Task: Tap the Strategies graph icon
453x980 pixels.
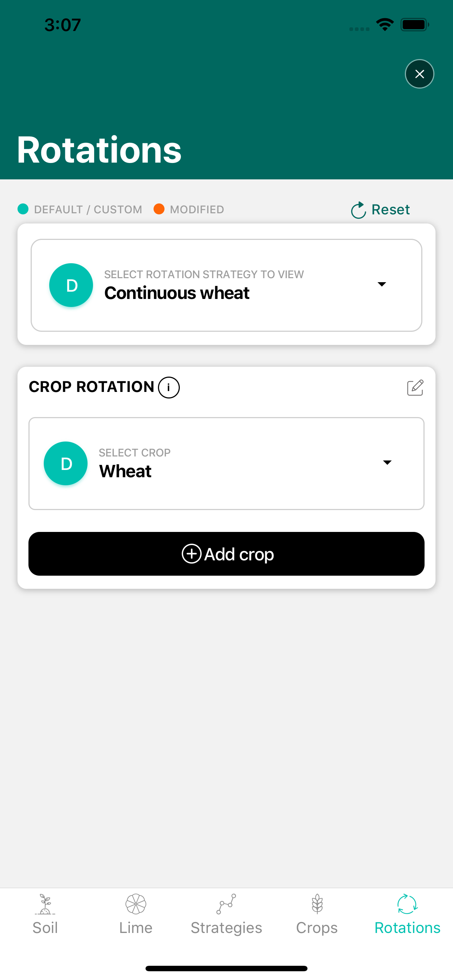Action: [226, 904]
